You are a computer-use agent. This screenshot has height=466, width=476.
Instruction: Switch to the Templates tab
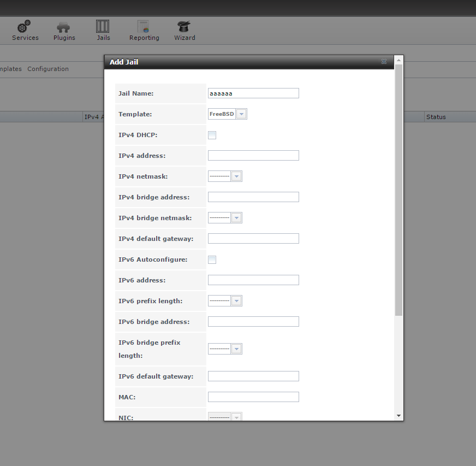coord(10,69)
